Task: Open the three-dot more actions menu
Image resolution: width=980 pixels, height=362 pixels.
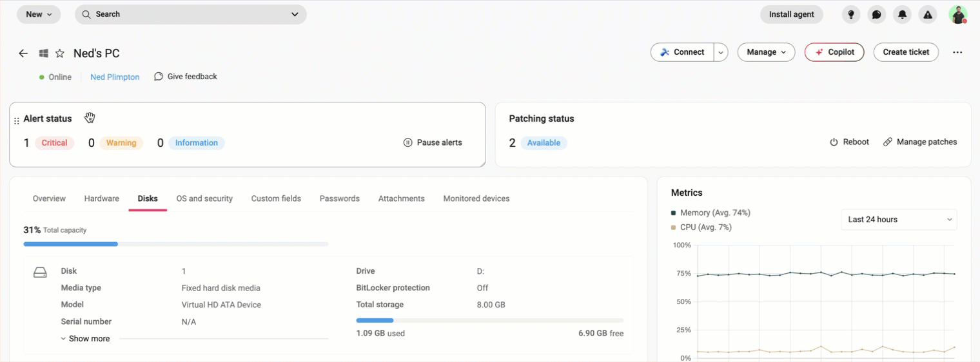Action: tap(957, 53)
